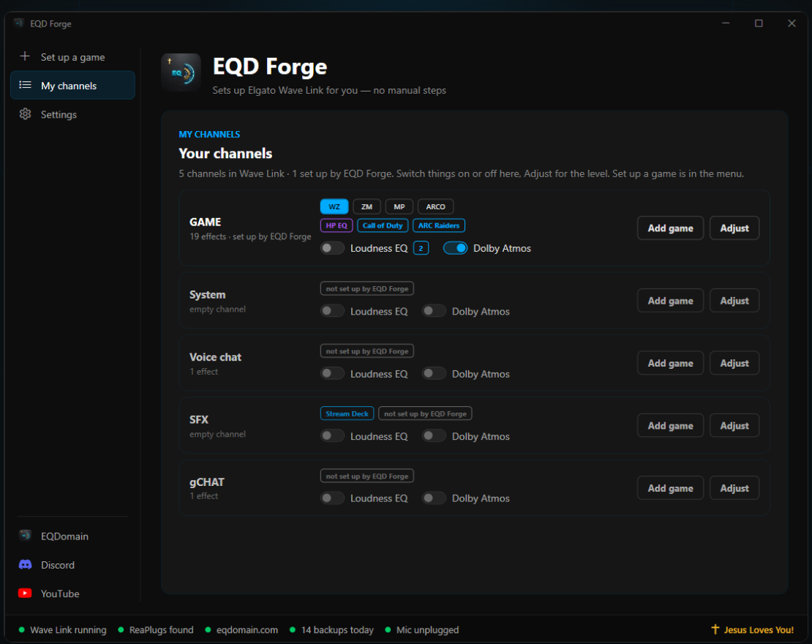
Task: Click Add game on the gCHAT channel
Action: [670, 488]
